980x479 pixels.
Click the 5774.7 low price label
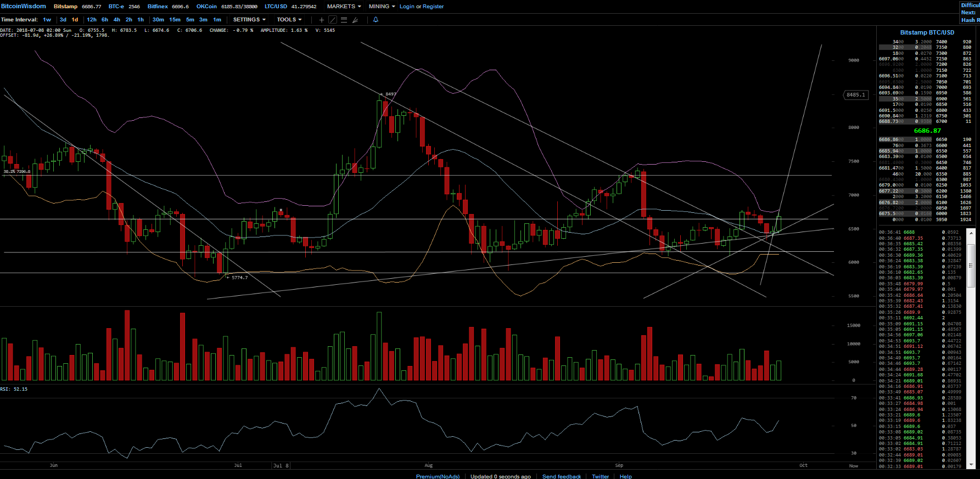pyautogui.click(x=239, y=278)
